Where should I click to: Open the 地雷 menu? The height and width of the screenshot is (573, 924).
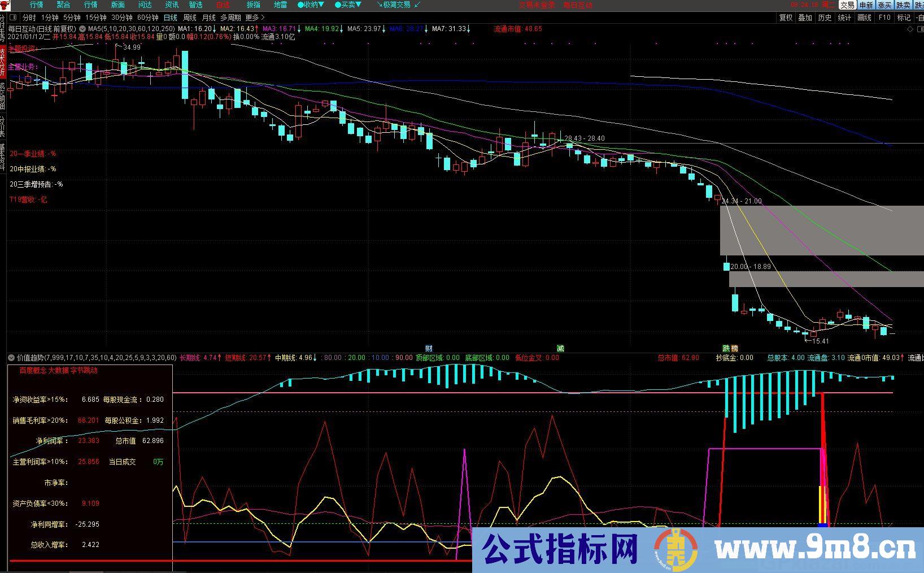click(280, 5)
